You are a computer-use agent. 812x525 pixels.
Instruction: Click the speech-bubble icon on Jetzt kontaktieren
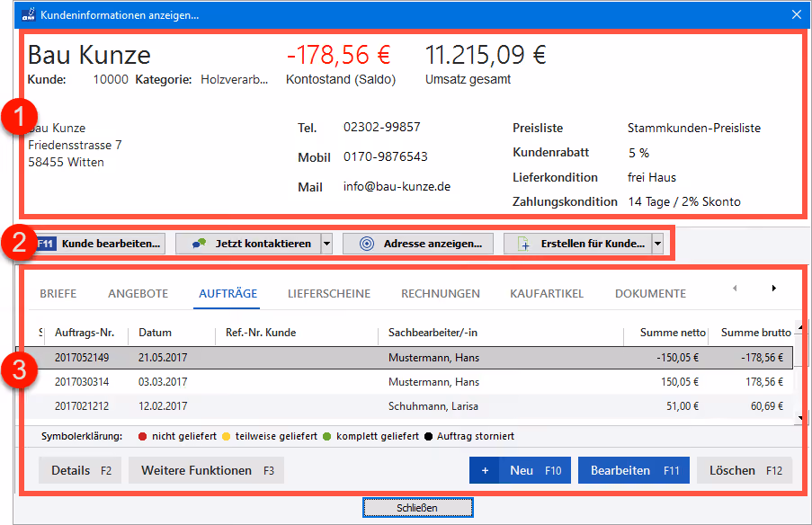[200, 244]
